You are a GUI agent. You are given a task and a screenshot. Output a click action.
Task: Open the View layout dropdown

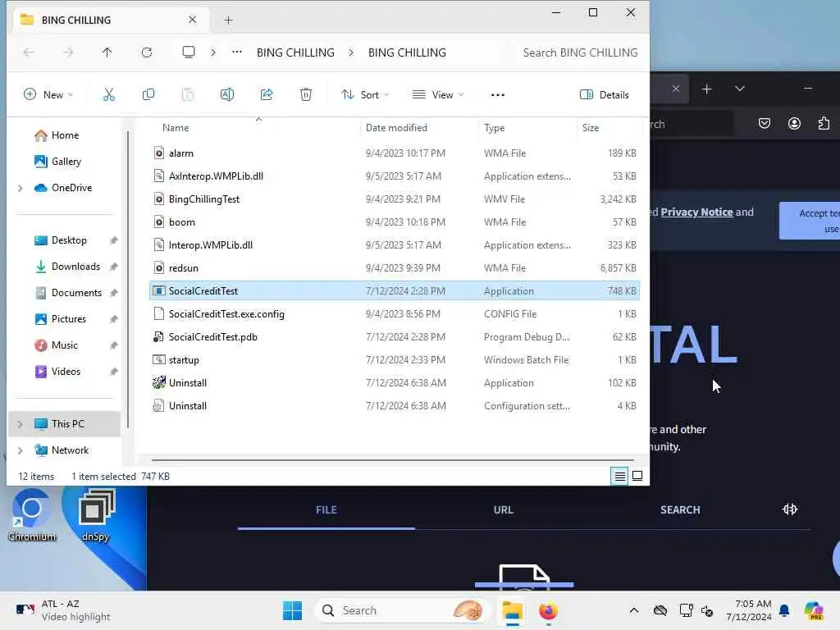pos(438,95)
